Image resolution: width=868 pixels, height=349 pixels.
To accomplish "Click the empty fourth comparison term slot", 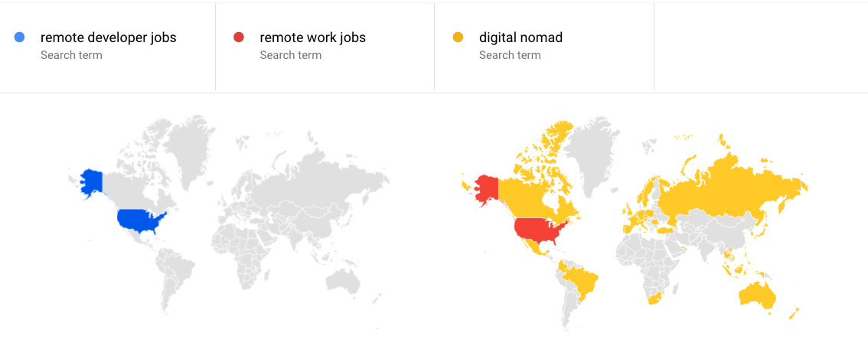I will [761, 46].
